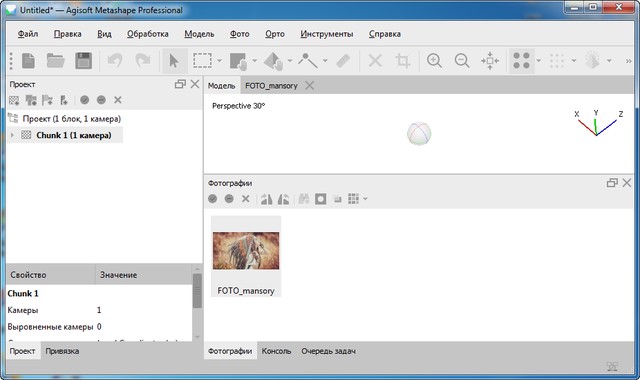This screenshot has width=640, height=380.
Task: Open the Модель menu
Action: pyautogui.click(x=199, y=34)
